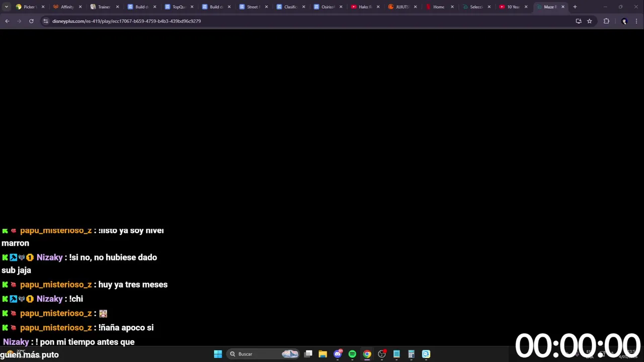Switch to the Affinity tab

click(x=66, y=7)
